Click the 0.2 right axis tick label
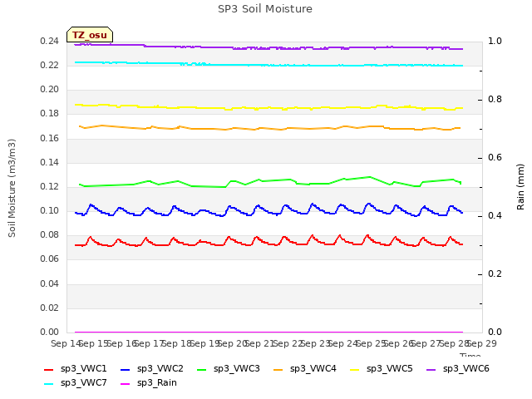The height and width of the screenshot is (399, 532). tap(495, 273)
